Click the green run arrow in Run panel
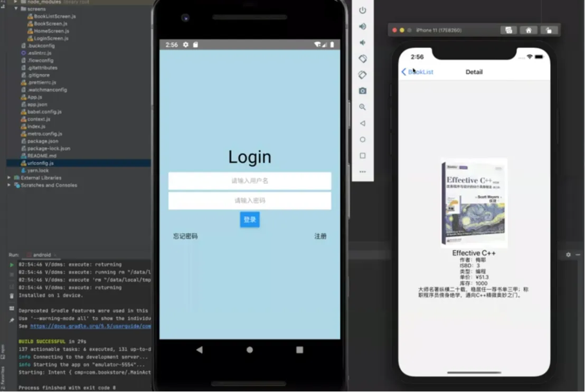The image size is (585, 392). pyautogui.click(x=12, y=265)
